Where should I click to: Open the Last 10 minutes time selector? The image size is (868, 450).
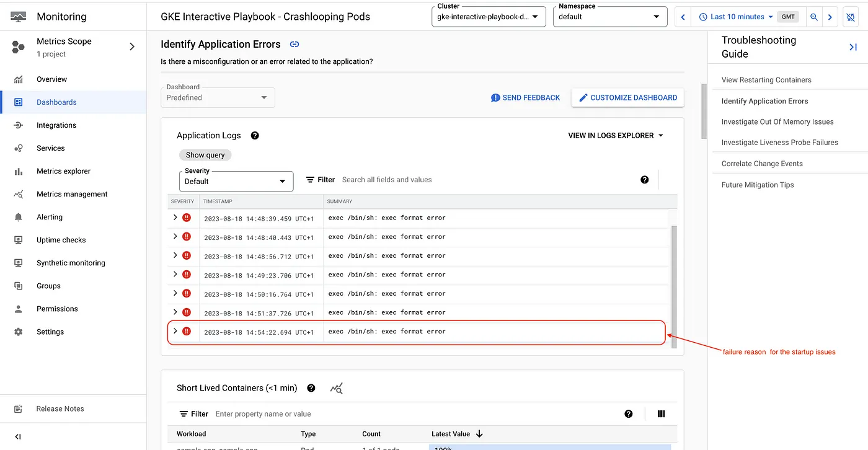point(735,17)
